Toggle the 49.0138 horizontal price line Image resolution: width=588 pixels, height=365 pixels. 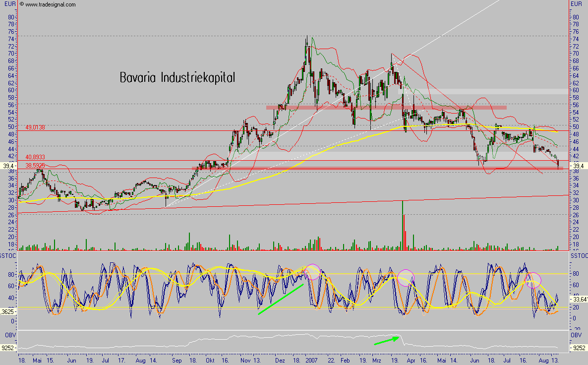36,127
